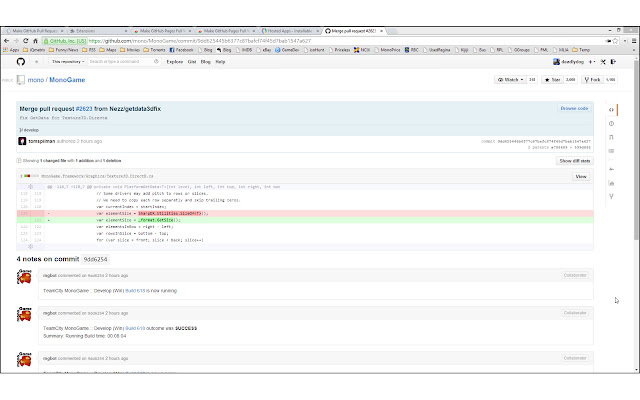Image resolution: width=640 pixels, height=400 pixels.
Task: Fork the repository with the Fork button
Action: click(x=592, y=80)
